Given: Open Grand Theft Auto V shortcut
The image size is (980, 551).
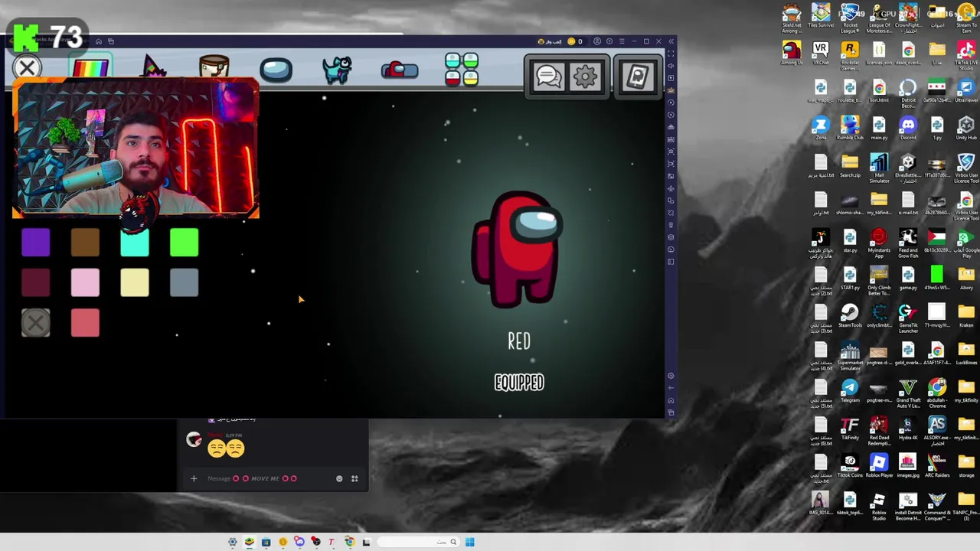Looking at the screenshot, I should [908, 393].
